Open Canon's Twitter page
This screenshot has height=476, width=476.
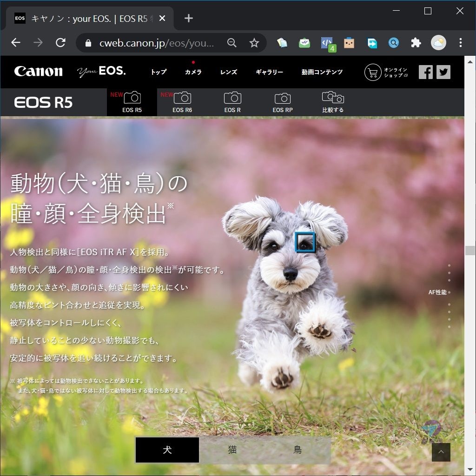point(443,72)
